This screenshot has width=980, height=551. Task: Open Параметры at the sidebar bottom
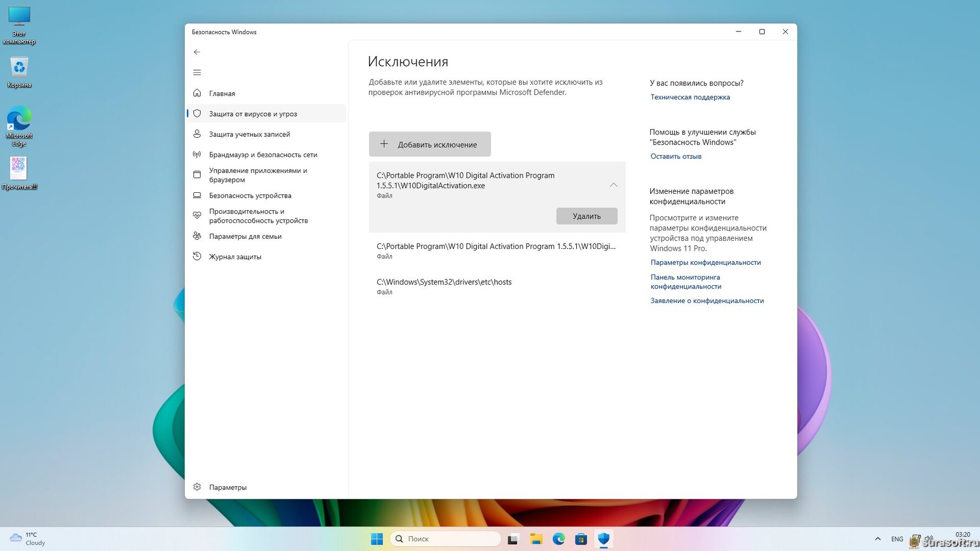tap(266, 487)
